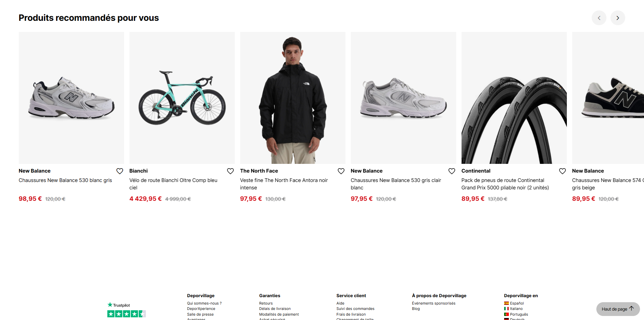
Task: Open Aide under Service client
Action: click(340, 303)
